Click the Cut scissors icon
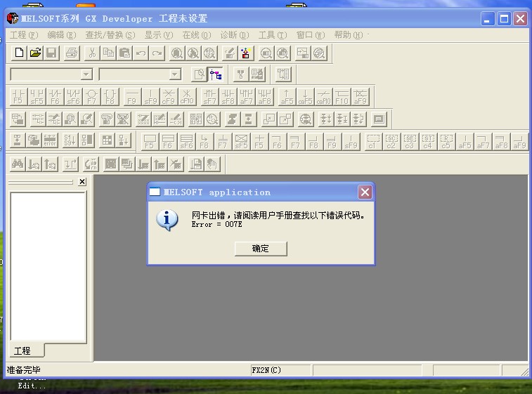532x394 pixels. [92, 53]
